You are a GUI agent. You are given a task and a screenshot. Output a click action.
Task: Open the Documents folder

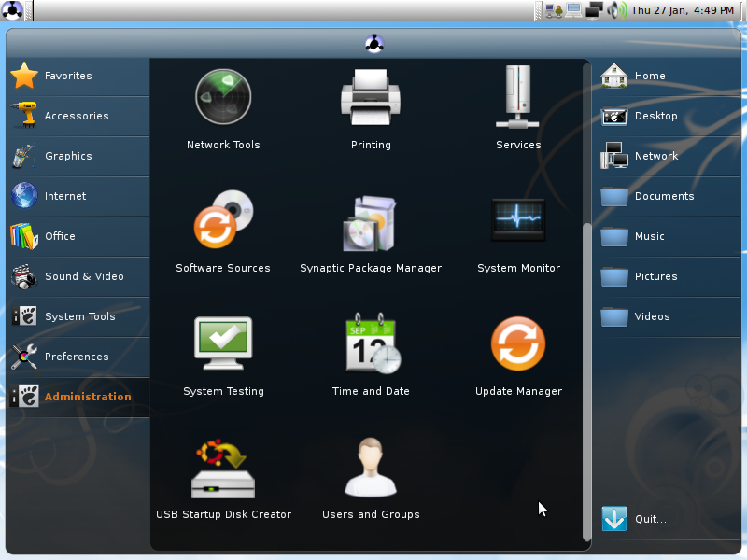point(667,196)
